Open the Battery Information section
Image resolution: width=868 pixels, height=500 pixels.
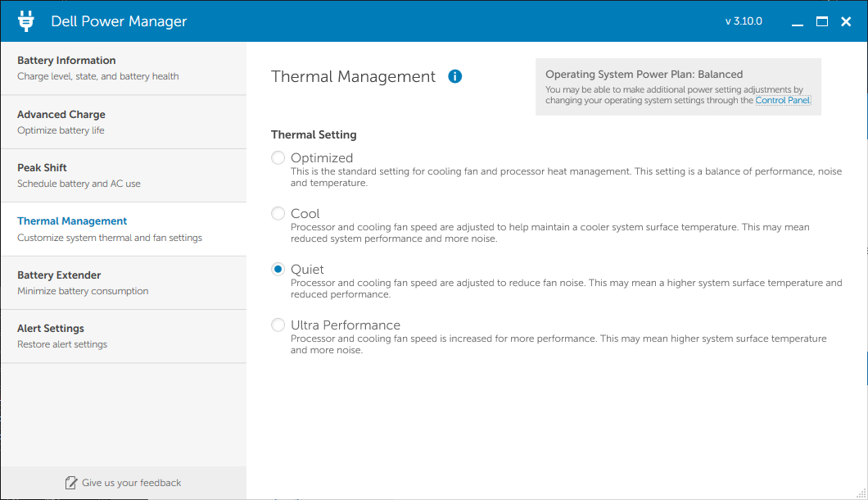(123, 68)
